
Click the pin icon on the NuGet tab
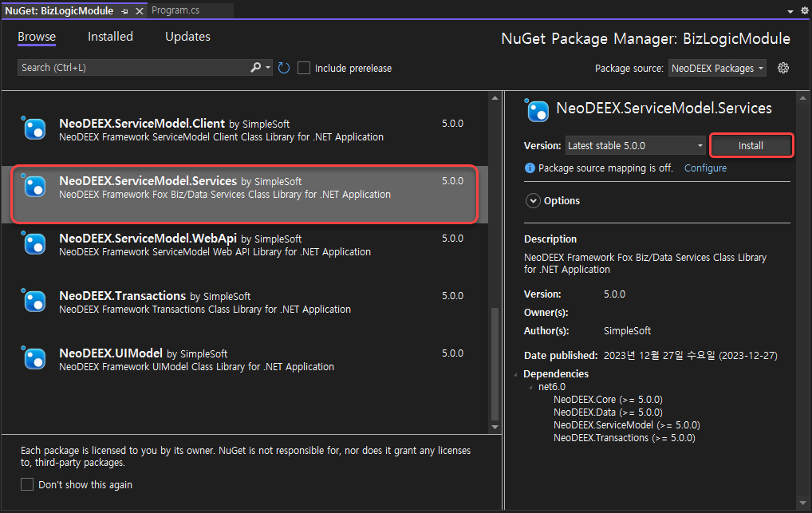(124, 11)
